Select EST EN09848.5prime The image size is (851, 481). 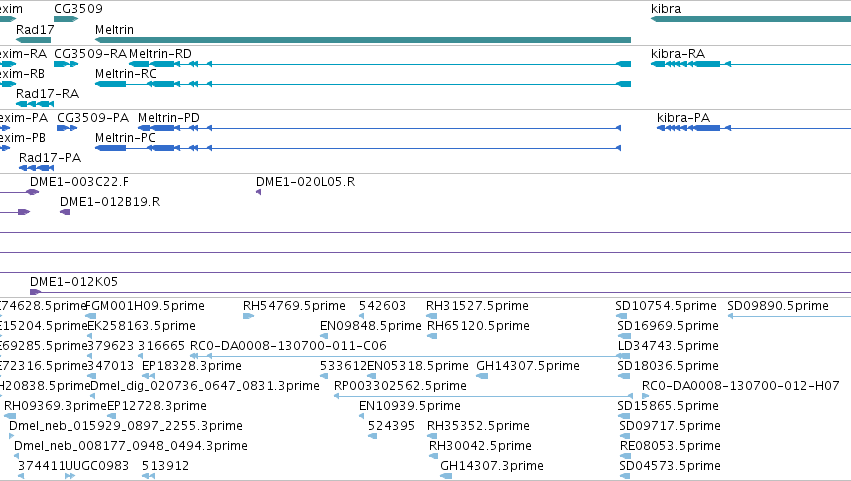[371, 326]
